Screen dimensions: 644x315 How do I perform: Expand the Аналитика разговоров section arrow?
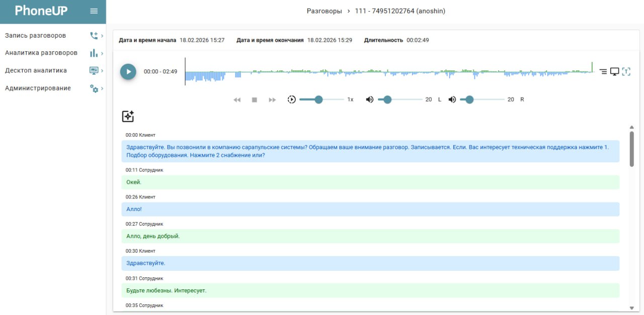pyautogui.click(x=102, y=53)
